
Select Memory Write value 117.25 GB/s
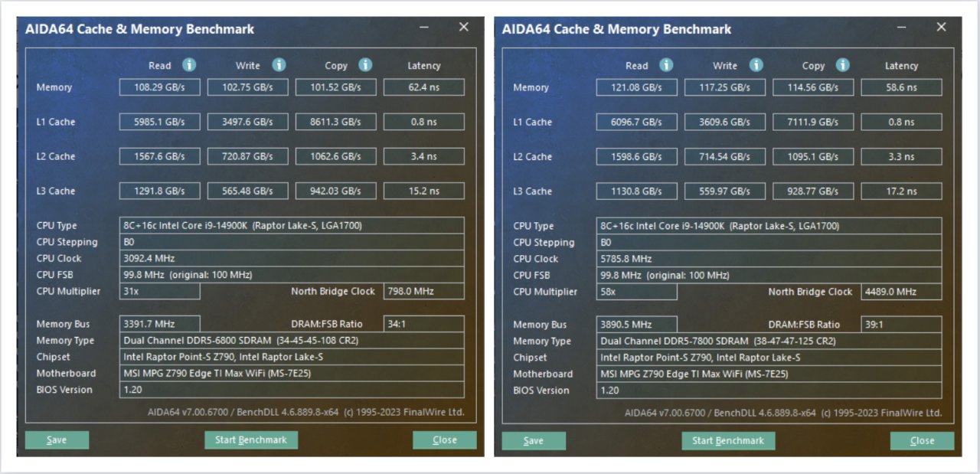[724, 87]
